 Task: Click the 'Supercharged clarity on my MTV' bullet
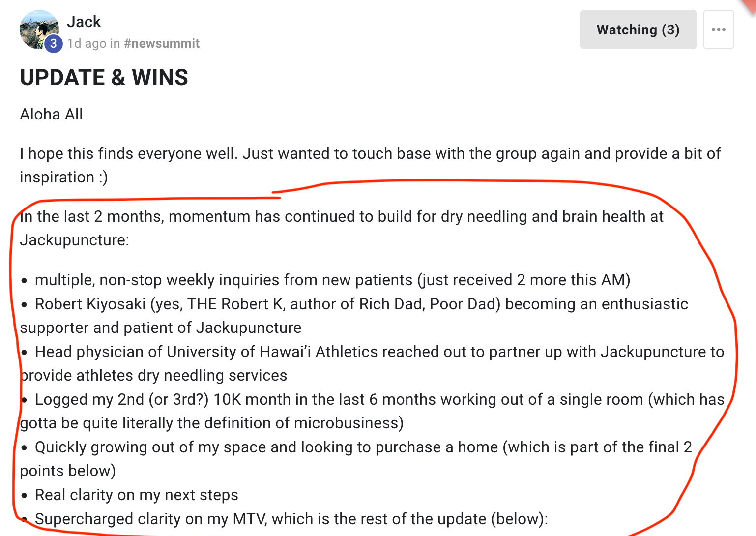pyautogui.click(x=291, y=519)
